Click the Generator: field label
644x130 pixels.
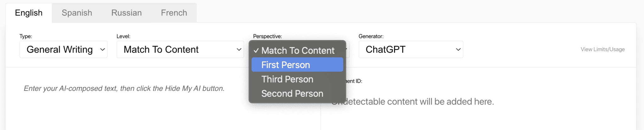coord(371,36)
